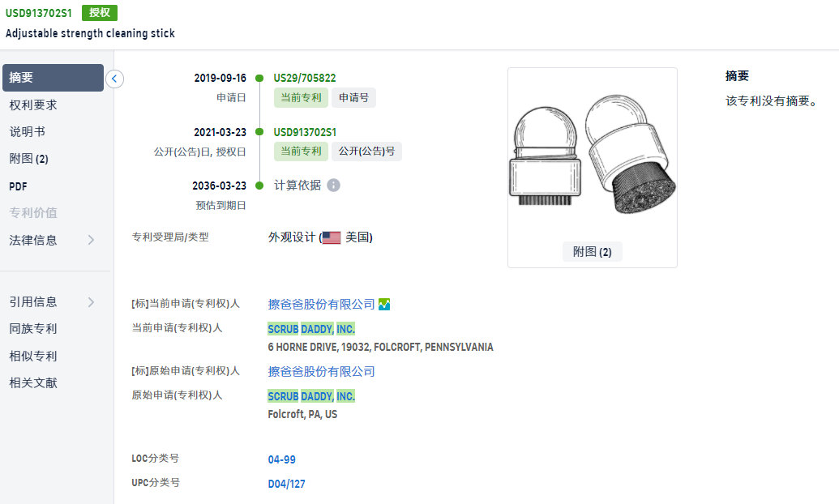The height and width of the screenshot is (504, 839).
Task: Click the title Adjustable strength cleaning stick
Action: 90,33
